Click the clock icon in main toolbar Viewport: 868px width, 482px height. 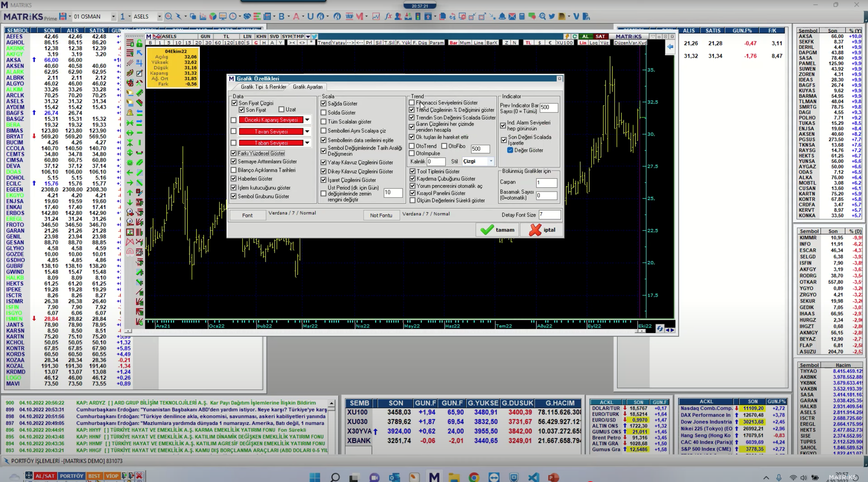[233, 16]
